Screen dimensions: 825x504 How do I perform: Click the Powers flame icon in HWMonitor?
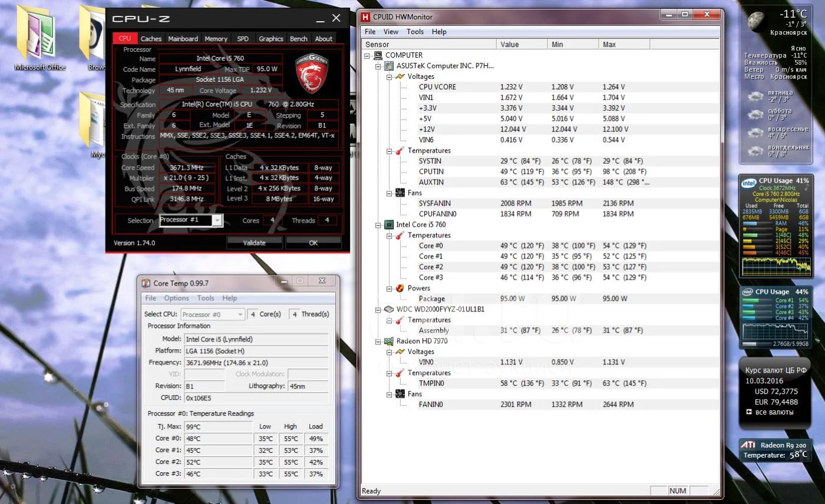tap(400, 289)
